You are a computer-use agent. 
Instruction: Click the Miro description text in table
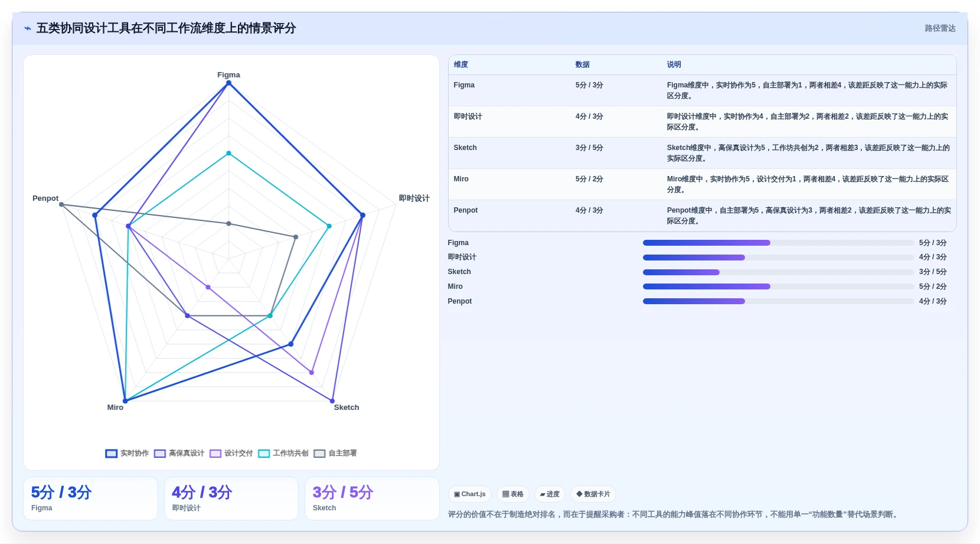click(808, 184)
